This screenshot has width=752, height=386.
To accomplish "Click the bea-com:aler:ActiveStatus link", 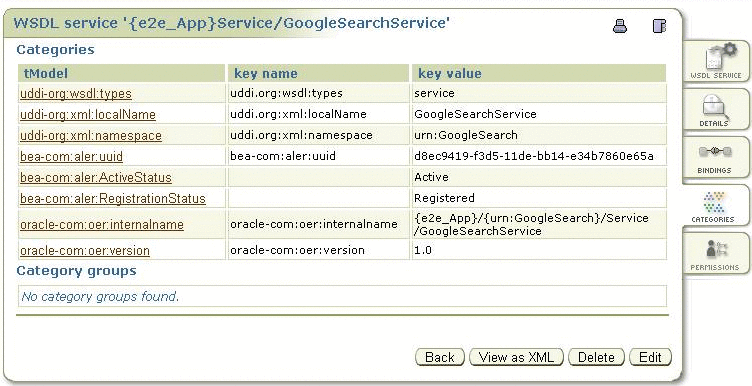I will click(96, 177).
